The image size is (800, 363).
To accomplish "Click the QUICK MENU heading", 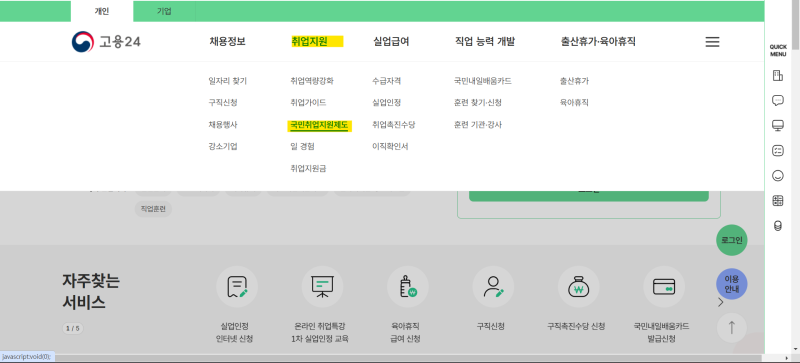I will click(778, 51).
